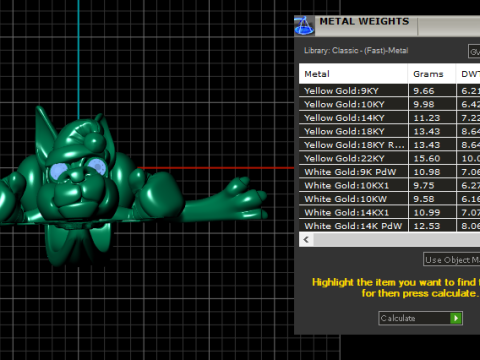The width and height of the screenshot is (480, 360).
Task: Click the 9.58 grams value
Action: click(x=424, y=199)
